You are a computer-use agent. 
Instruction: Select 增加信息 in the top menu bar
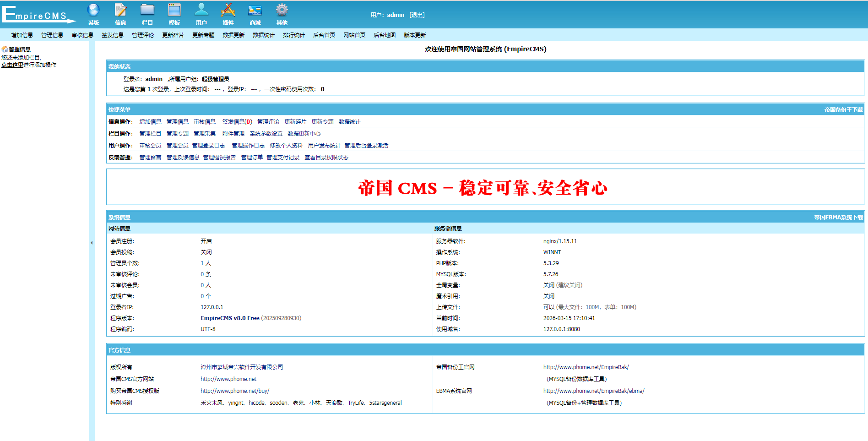[x=22, y=35]
